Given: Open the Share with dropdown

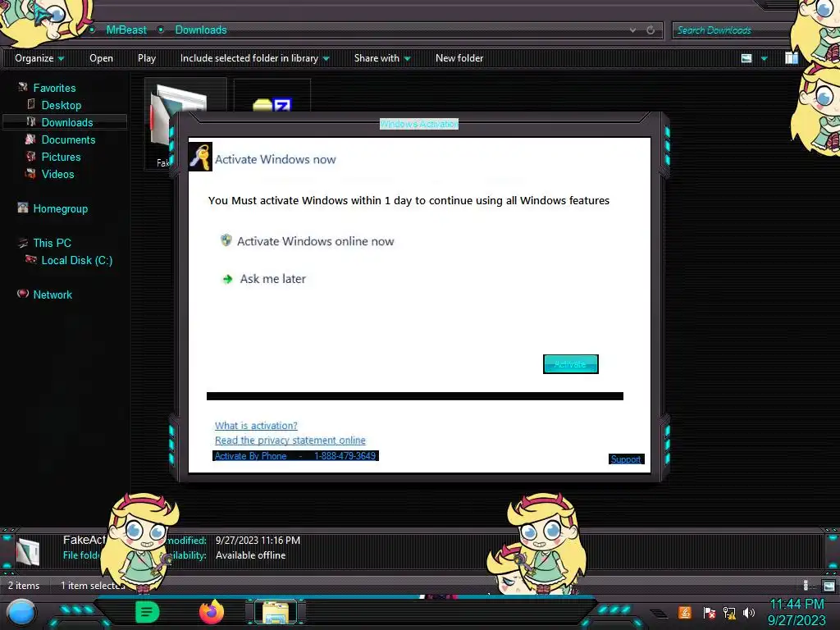Looking at the screenshot, I should (382, 58).
